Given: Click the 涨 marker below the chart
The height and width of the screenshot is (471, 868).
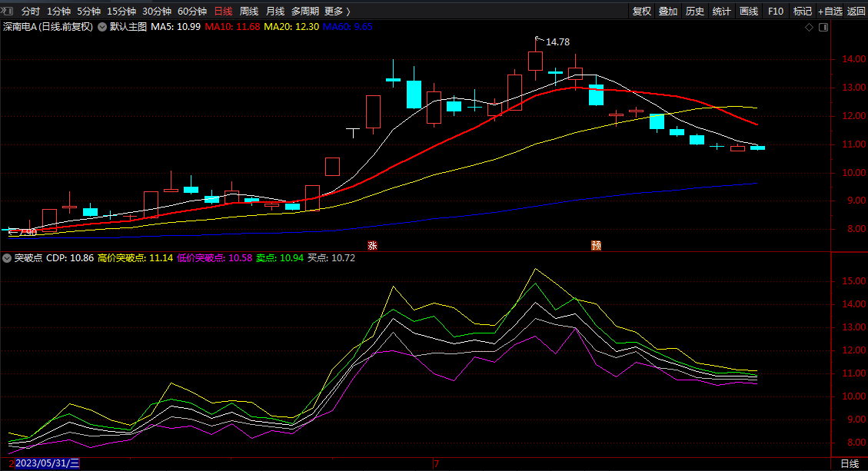Looking at the screenshot, I should coord(373,245).
